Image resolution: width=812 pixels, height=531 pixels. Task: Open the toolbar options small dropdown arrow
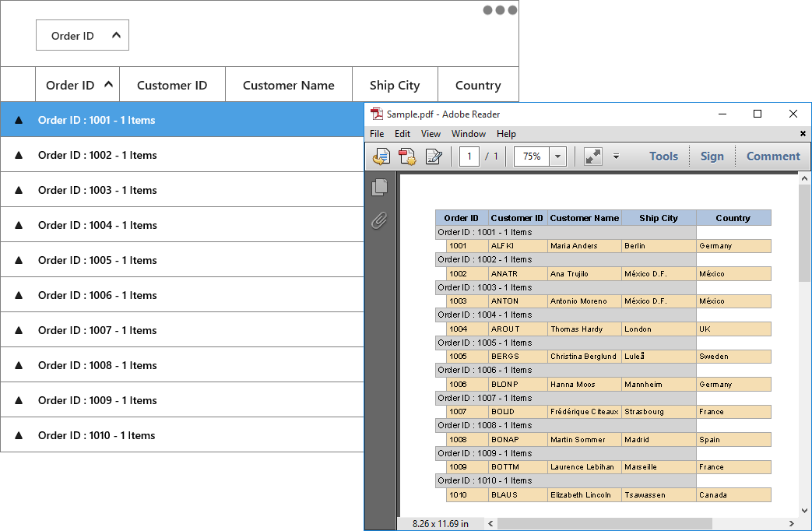pos(617,156)
